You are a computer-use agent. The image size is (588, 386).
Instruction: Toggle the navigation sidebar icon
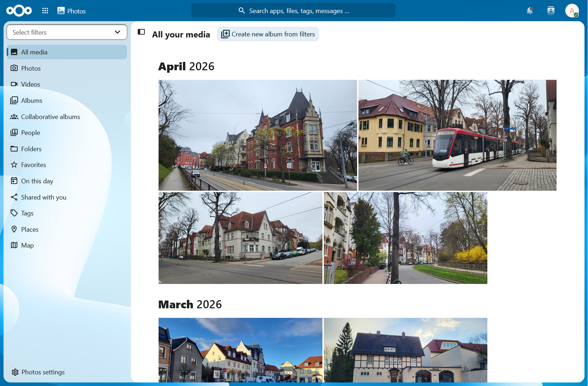click(x=141, y=32)
